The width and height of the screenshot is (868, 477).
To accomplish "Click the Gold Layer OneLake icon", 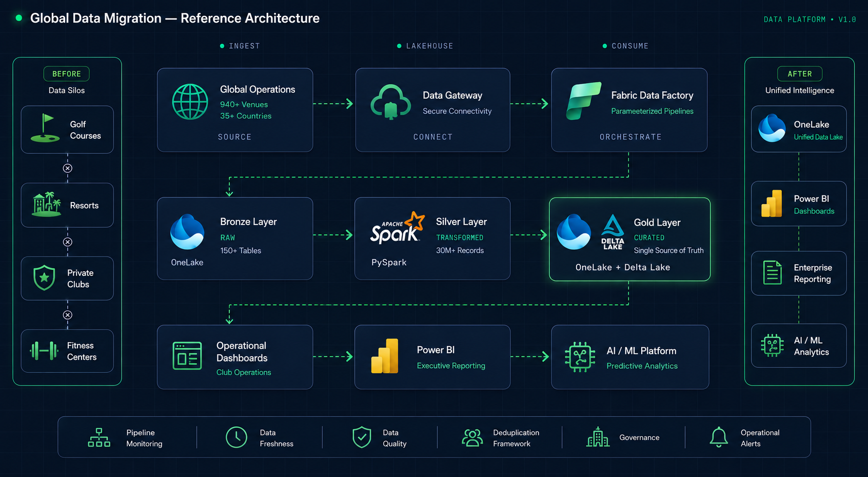I will pyautogui.click(x=574, y=232).
